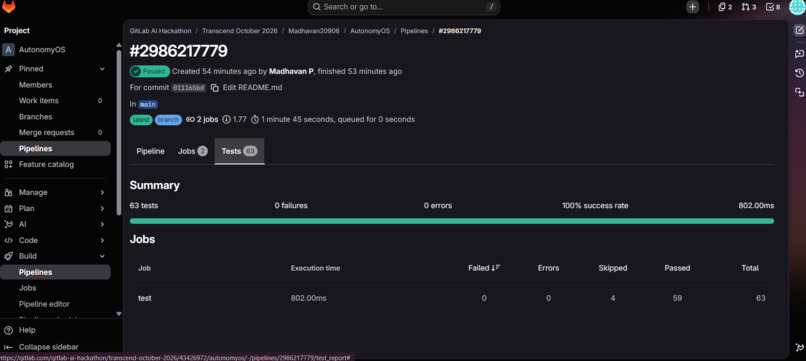Image resolution: width=806 pixels, height=361 pixels.
Task: Click AutonomyOS breadcrumb link
Action: tap(370, 31)
